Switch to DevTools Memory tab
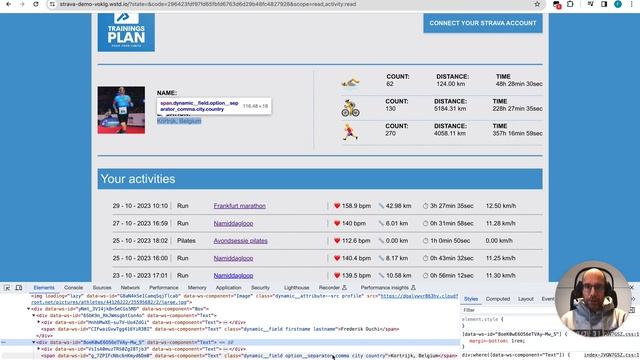This screenshot has width=640, height=360. click(197, 288)
